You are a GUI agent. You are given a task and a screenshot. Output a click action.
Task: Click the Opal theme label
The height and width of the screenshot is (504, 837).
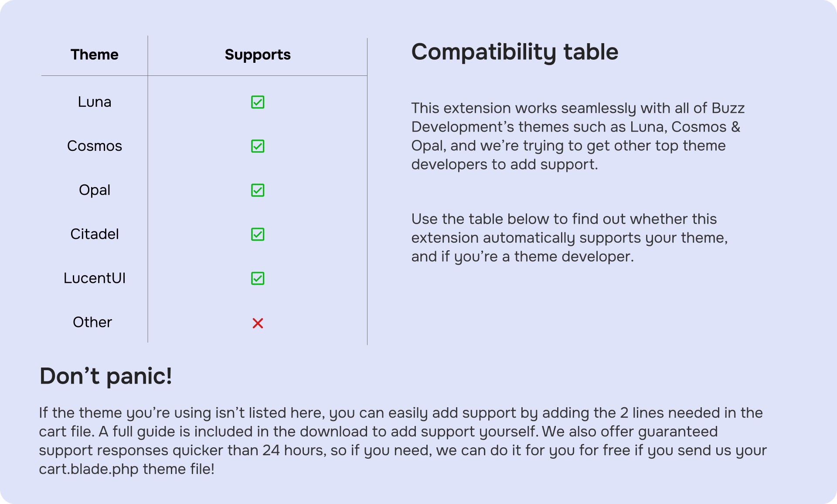click(x=95, y=190)
